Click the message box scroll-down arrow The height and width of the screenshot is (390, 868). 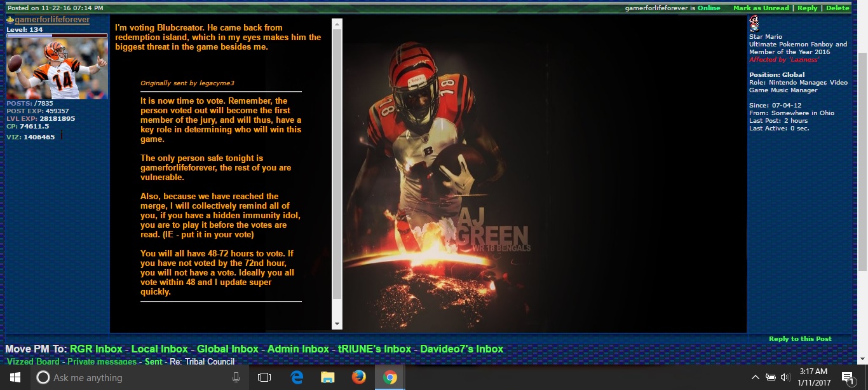pos(337,324)
